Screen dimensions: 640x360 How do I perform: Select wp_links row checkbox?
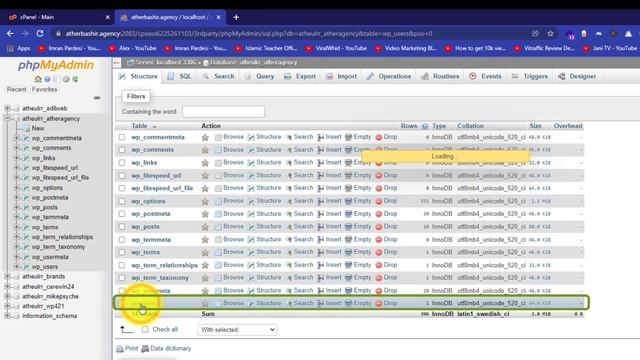click(x=122, y=162)
